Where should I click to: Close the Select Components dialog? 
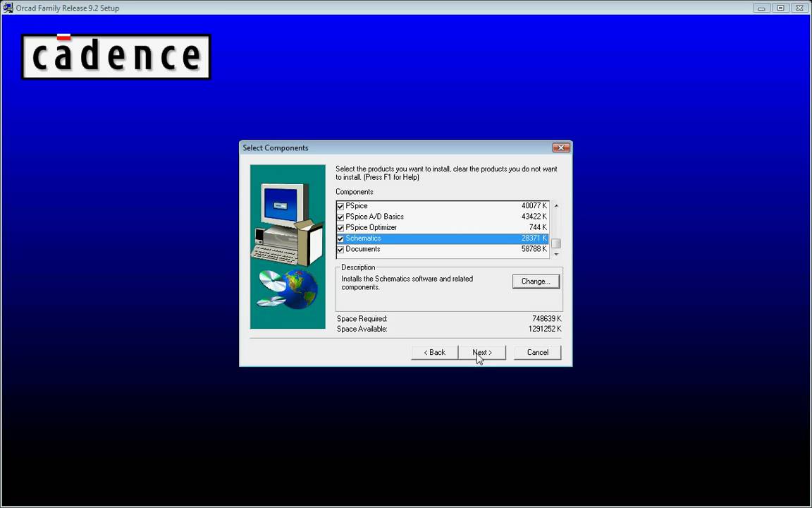click(x=561, y=147)
